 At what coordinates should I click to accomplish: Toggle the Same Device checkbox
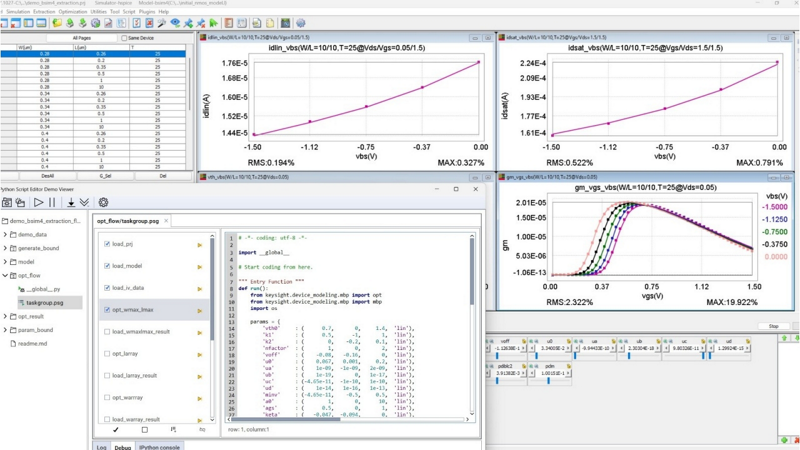(124, 38)
